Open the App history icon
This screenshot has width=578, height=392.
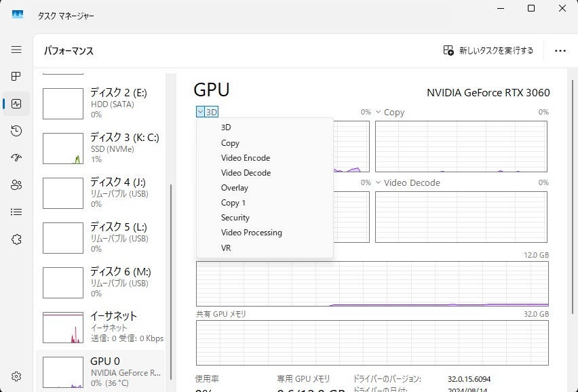[16, 131]
